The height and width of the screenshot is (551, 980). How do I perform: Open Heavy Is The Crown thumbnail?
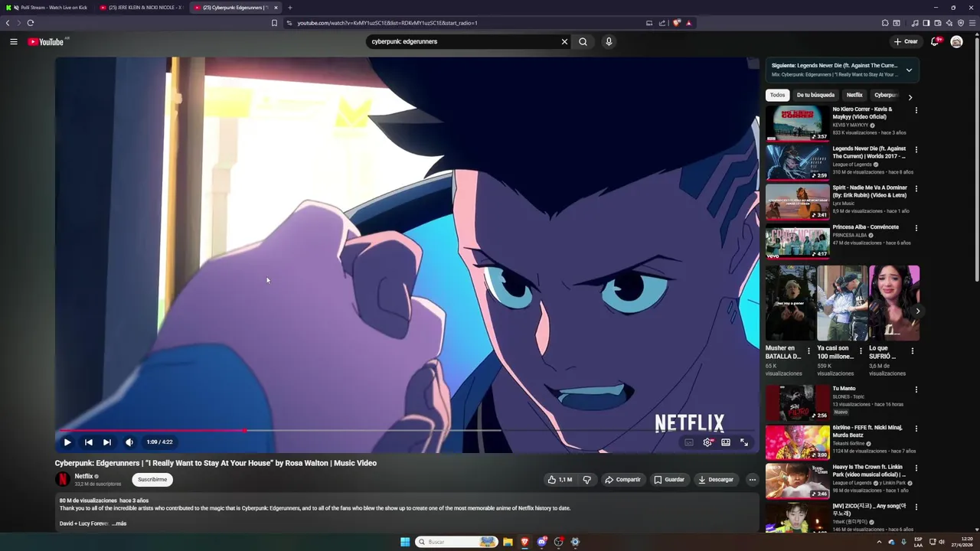[797, 481]
